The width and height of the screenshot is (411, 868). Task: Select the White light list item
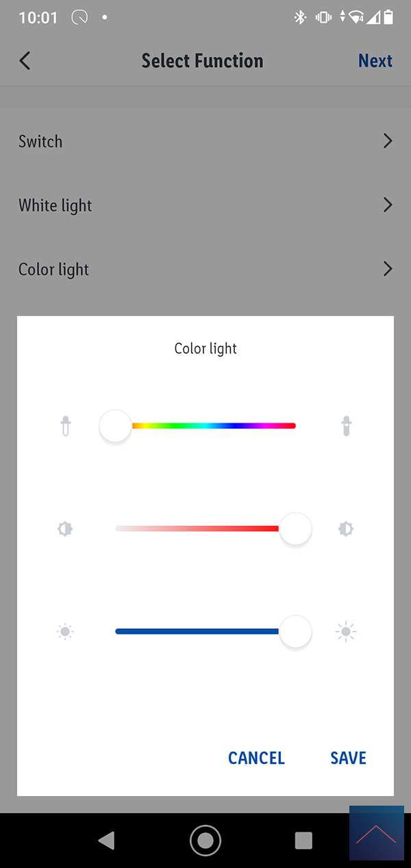55,206
